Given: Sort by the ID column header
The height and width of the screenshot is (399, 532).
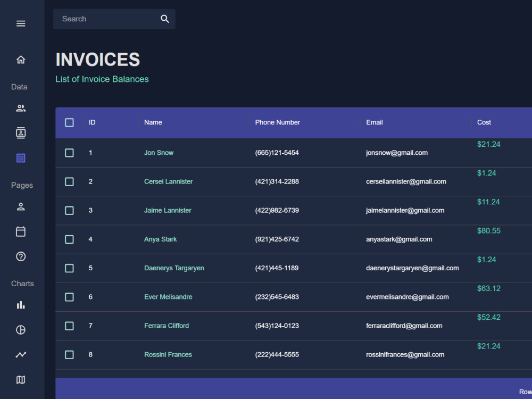Looking at the screenshot, I should pyautogui.click(x=92, y=122).
